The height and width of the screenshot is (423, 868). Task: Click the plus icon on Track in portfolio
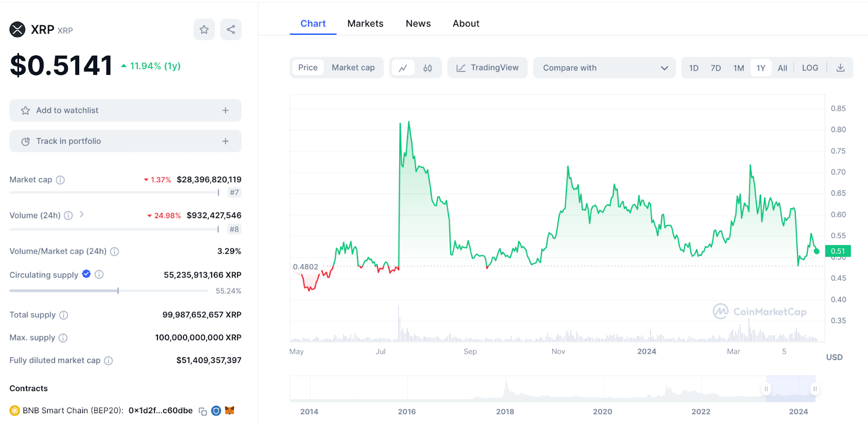225,142
